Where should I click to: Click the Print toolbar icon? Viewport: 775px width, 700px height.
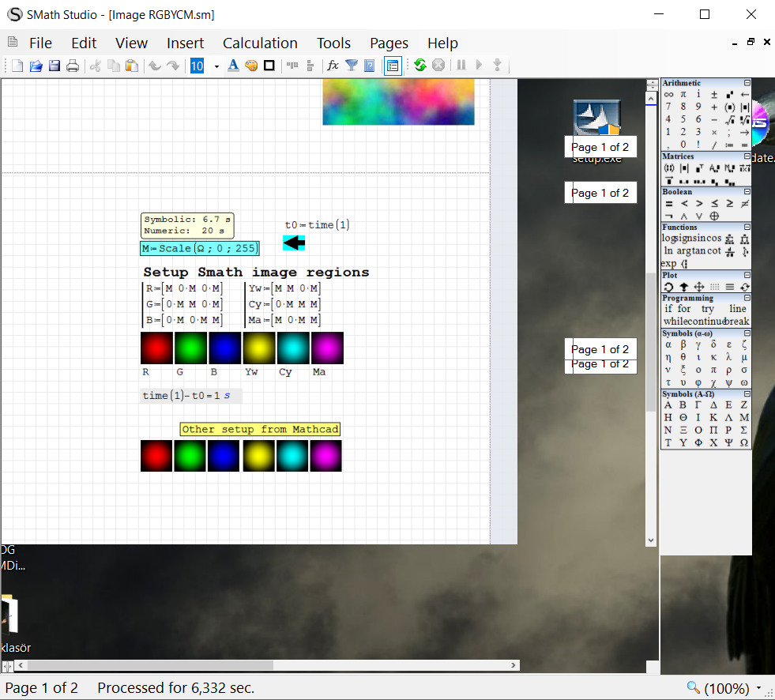point(73,66)
